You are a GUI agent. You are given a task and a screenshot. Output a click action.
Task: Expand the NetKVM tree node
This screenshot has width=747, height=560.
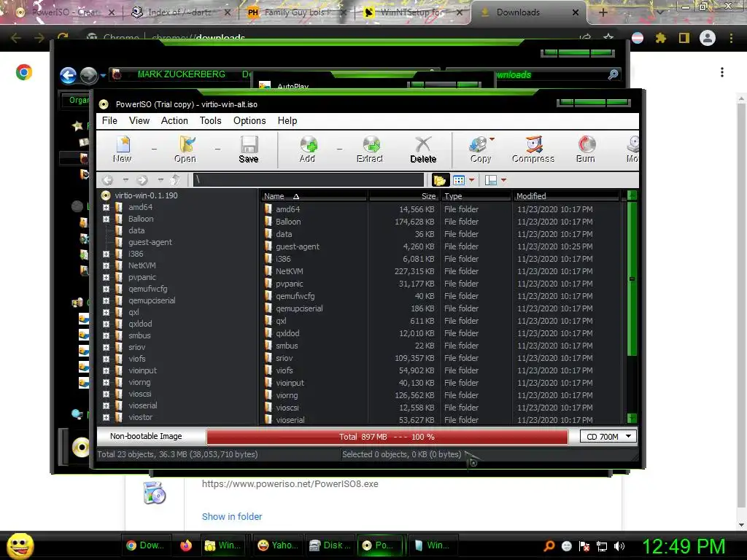tap(106, 265)
